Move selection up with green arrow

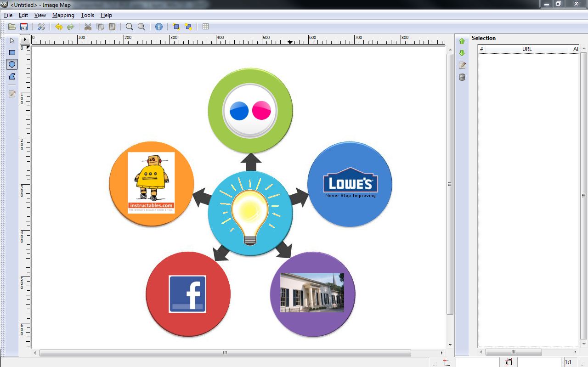462,41
